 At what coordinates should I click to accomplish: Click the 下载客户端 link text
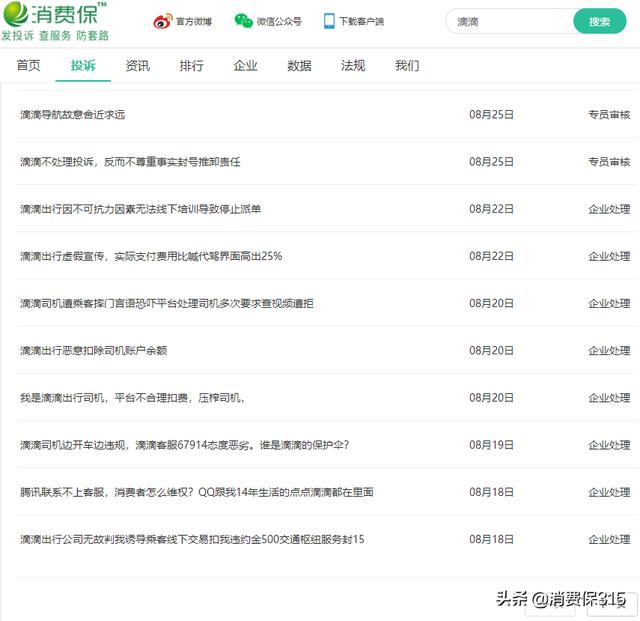click(x=362, y=21)
